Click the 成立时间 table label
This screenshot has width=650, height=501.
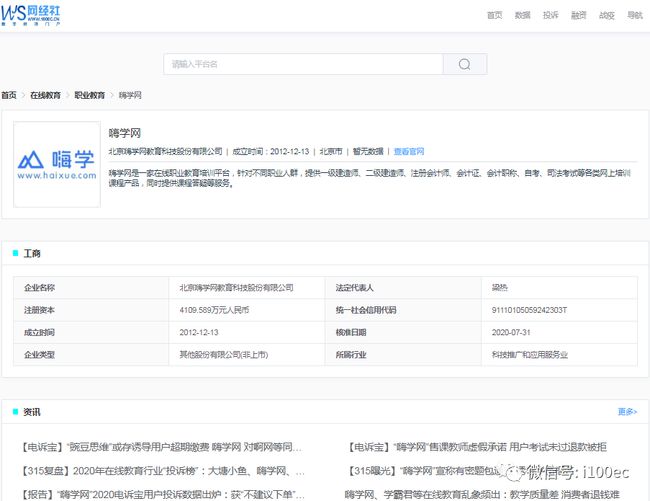pos(39,332)
